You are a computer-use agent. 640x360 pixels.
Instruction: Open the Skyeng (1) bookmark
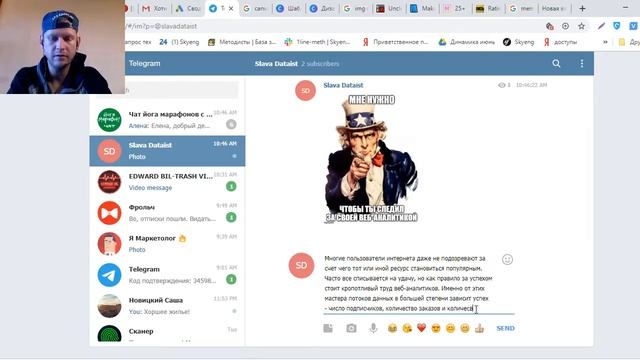pos(179,42)
